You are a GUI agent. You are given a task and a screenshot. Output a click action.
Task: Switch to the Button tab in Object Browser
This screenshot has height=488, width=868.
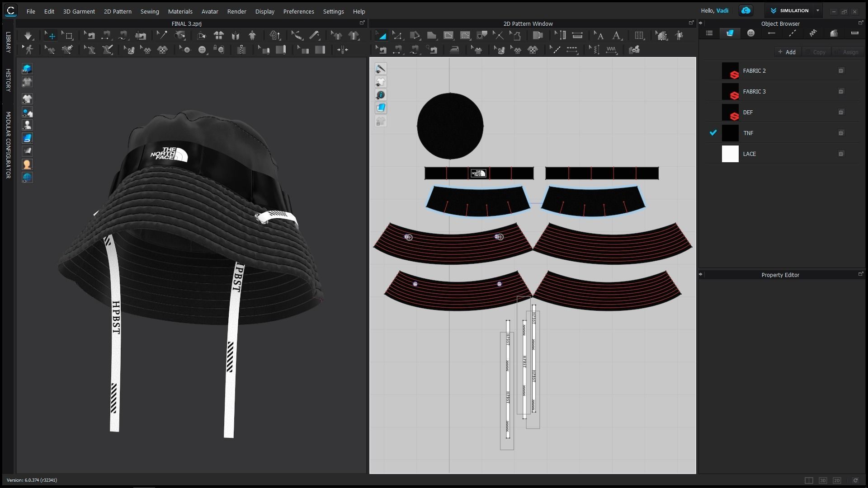pyautogui.click(x=751, y=33)
